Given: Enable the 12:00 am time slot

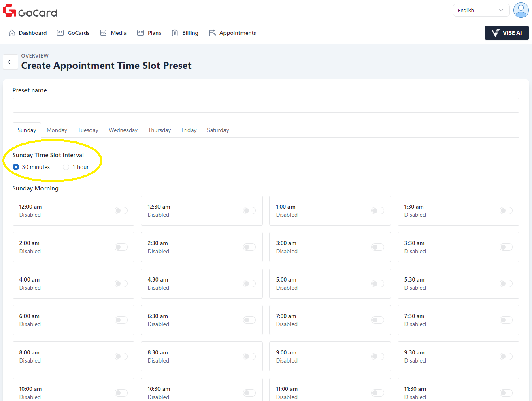Looking at the screenshot, I should click(x=121, y=211).
